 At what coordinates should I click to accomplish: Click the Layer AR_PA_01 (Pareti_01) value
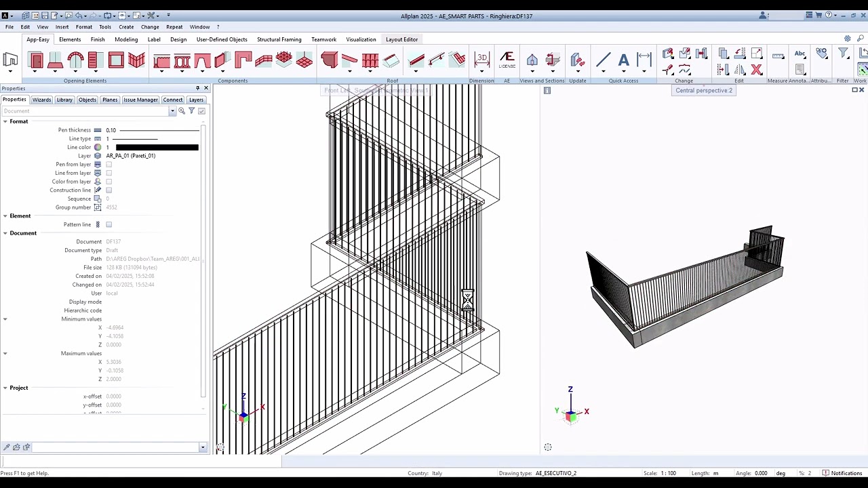coord(131,156)
